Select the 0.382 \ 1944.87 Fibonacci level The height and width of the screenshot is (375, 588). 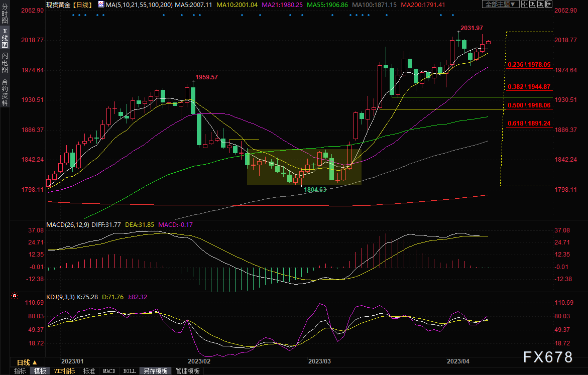coord(529,87)
